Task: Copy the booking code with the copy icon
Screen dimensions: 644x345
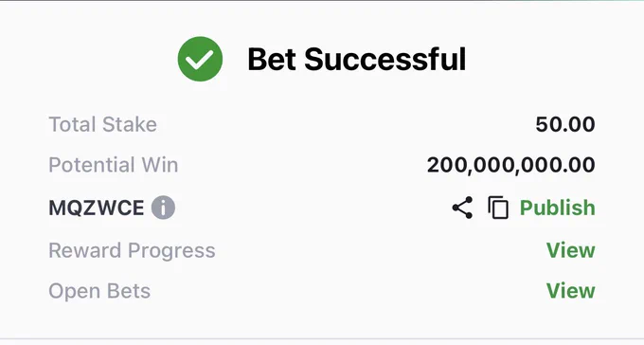Action: pyautogui.click(x=498, y=208)
